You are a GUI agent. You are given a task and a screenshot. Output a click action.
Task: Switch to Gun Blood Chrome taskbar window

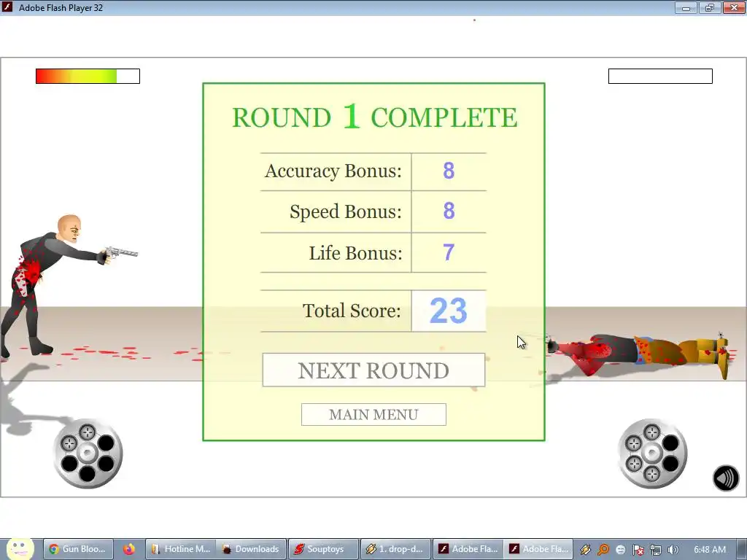[x=77, y=549]
